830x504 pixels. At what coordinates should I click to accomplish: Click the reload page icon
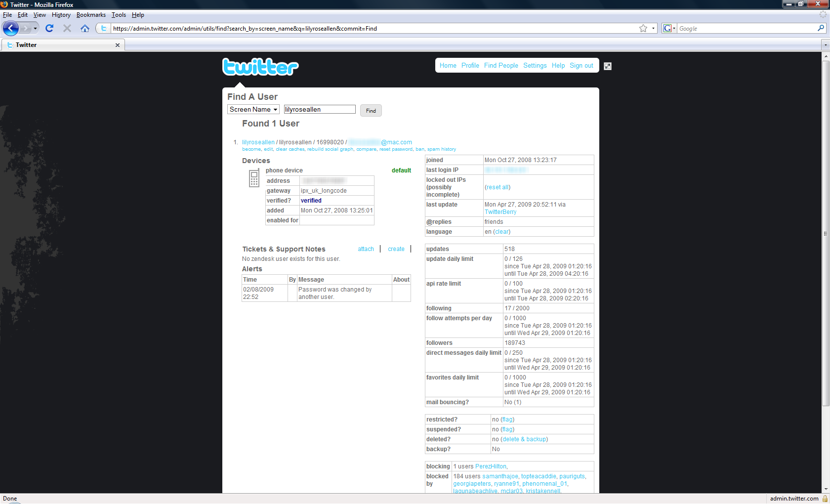[x=49, y=29]
